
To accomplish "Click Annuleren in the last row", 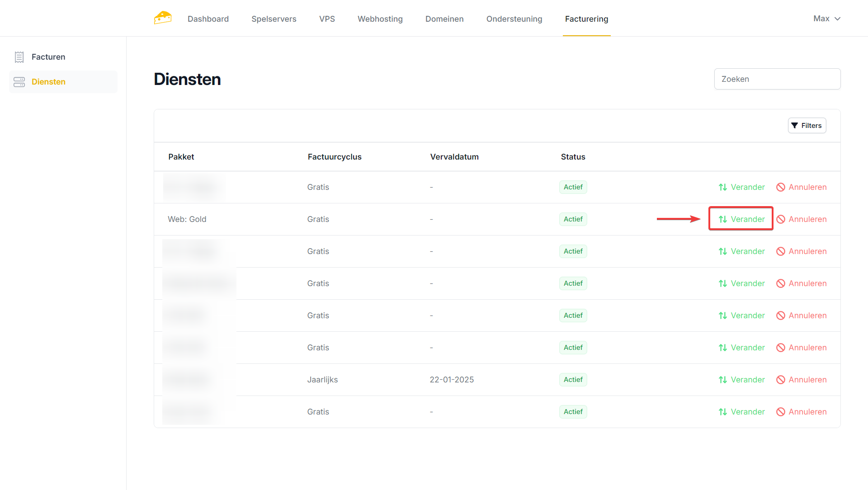I will tap(802, 412).
